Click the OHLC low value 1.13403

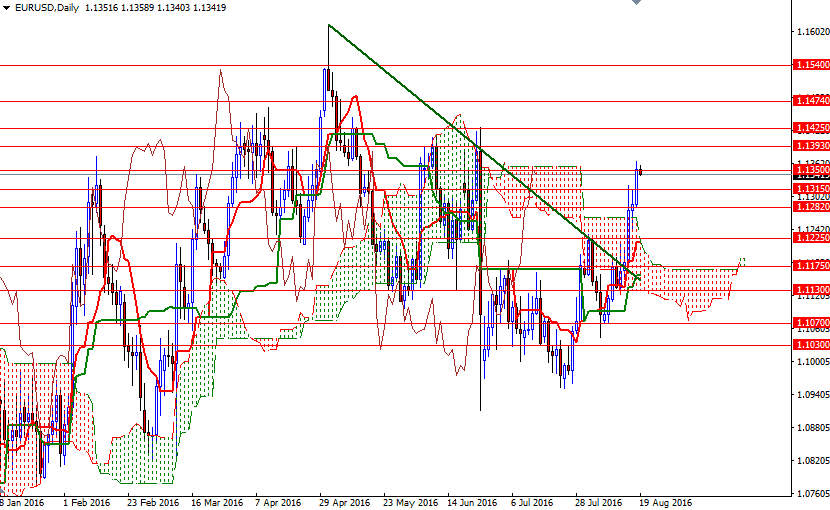(174, 8)
